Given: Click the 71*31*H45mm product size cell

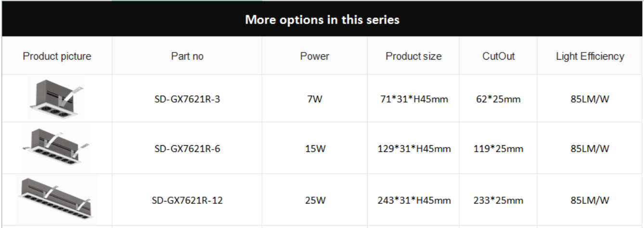Looking at the screenshot, I should coord(414,100).
